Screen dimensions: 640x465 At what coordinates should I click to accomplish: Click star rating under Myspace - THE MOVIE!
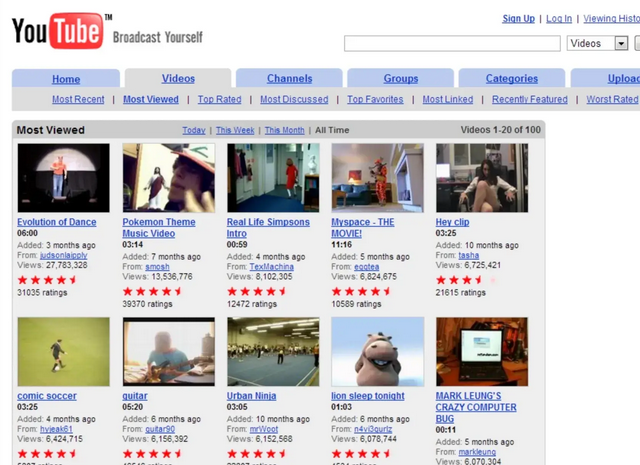pos(361,291)
